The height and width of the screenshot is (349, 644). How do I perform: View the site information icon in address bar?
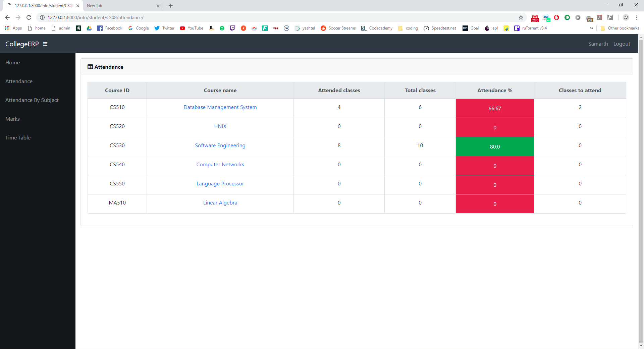(x=42, y=17)
